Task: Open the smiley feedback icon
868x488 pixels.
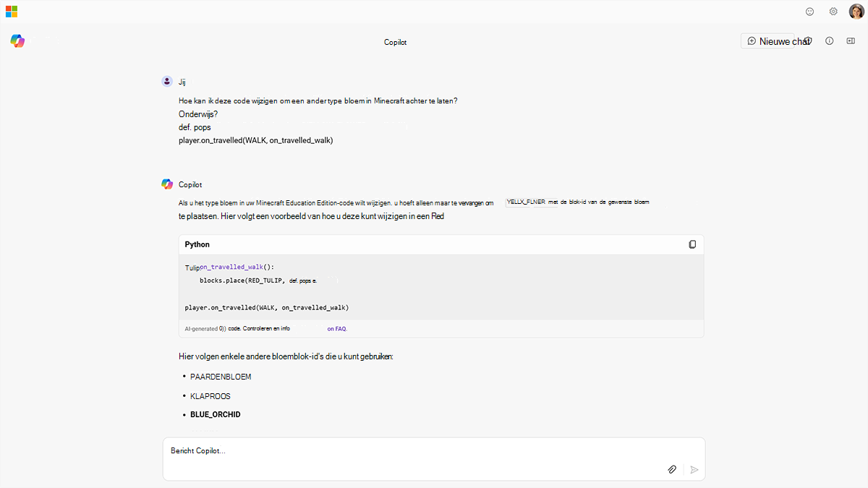Action: 809,12
